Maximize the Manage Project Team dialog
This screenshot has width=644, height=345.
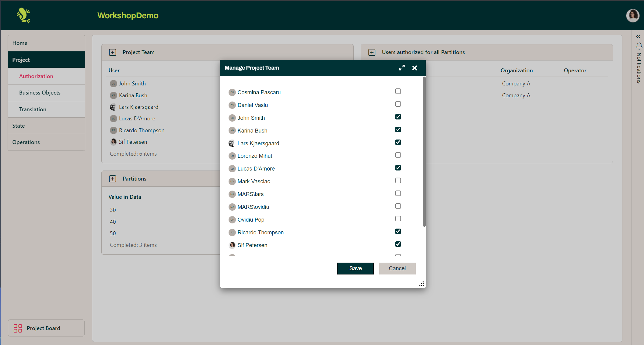[402, 68]
